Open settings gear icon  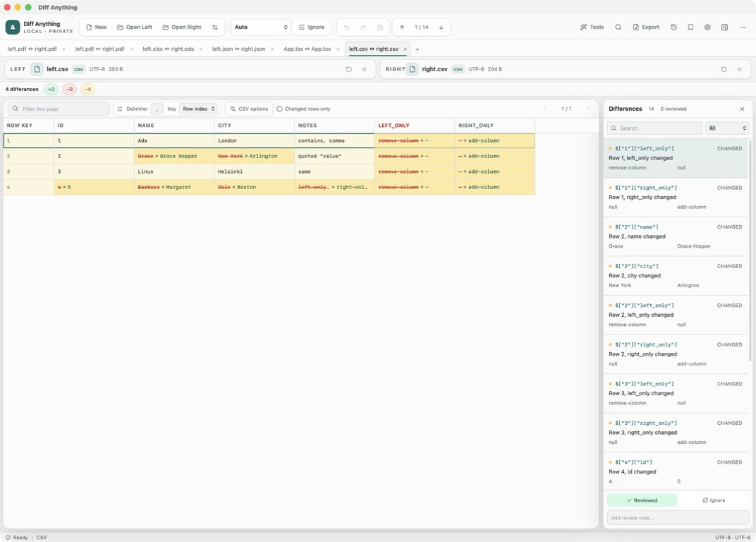tap(707, 27)
